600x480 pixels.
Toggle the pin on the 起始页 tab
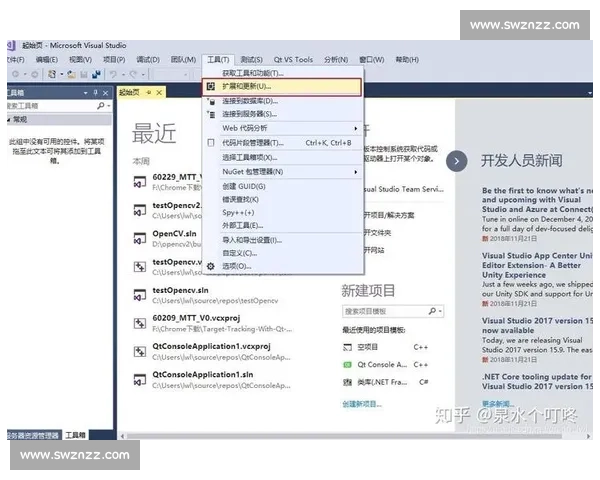149,92
